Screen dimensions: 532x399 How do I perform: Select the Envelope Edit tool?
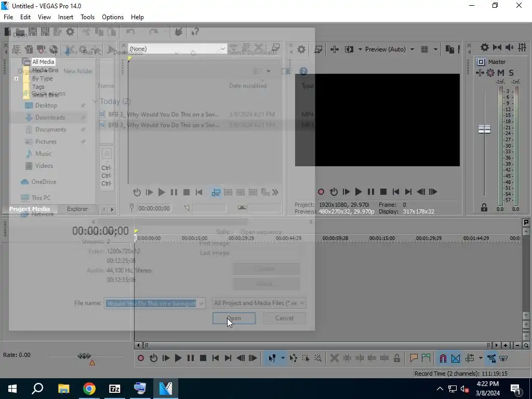294,358
